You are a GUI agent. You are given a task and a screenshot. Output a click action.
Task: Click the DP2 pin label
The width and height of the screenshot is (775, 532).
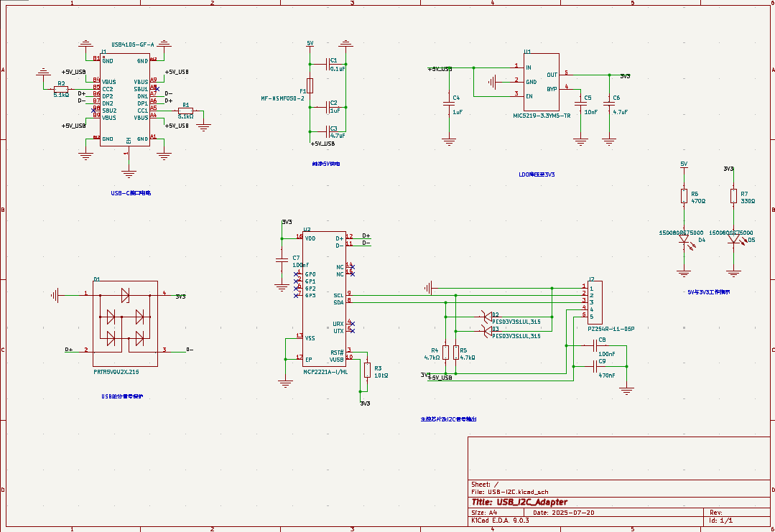click(108, 96)
